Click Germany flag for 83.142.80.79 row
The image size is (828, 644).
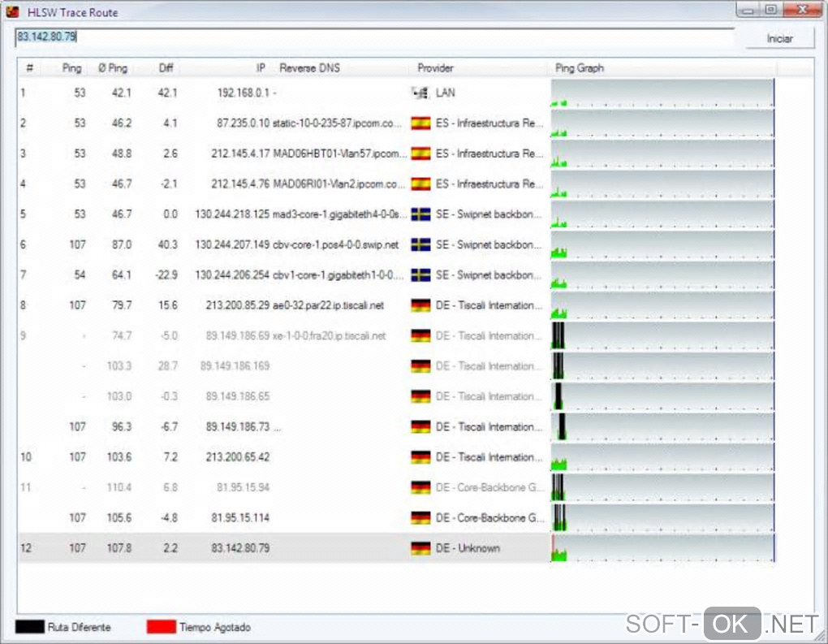(420, 548)
